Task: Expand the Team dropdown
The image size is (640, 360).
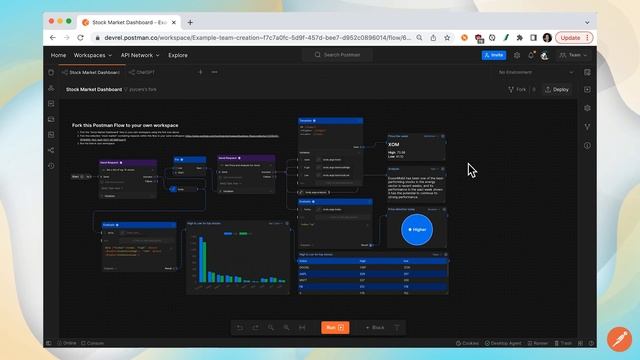Action: click(573, 55)
